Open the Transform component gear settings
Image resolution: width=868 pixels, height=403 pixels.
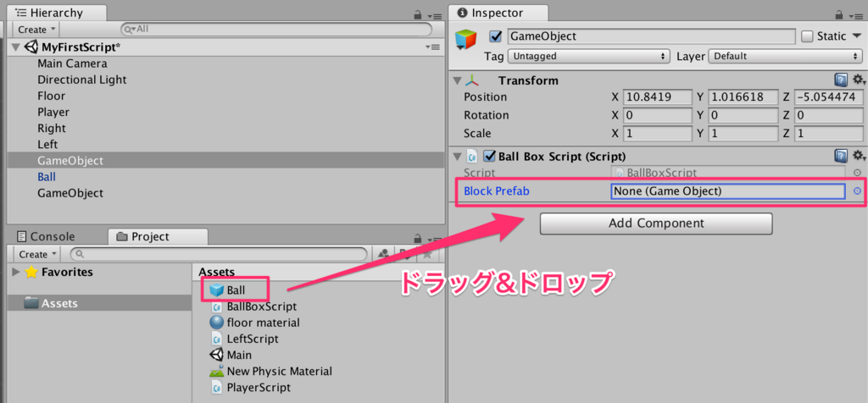[859, 80]
